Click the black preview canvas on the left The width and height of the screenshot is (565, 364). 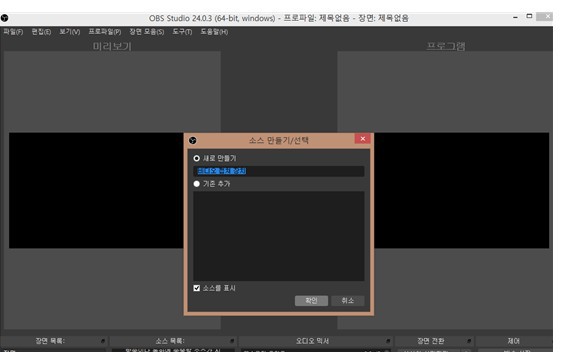click(96, 190)
